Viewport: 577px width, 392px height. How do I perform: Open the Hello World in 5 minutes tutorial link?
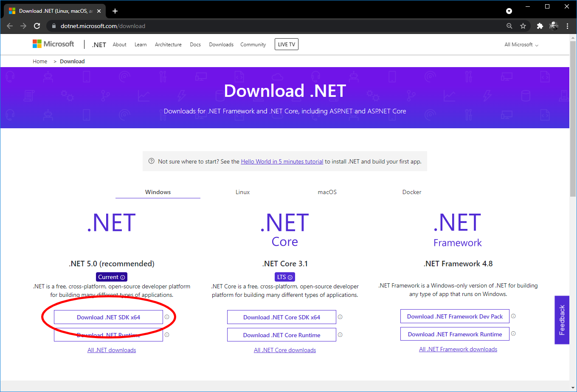282,161
